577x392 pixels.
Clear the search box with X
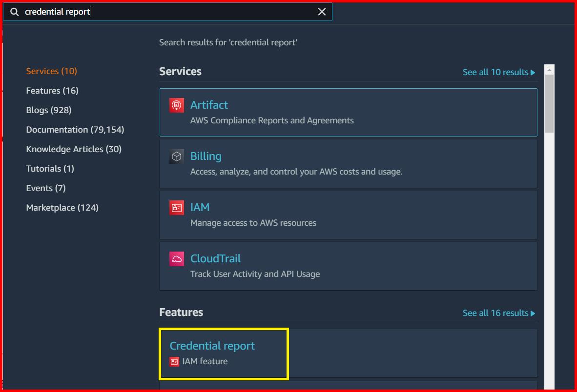click(322, 12)
